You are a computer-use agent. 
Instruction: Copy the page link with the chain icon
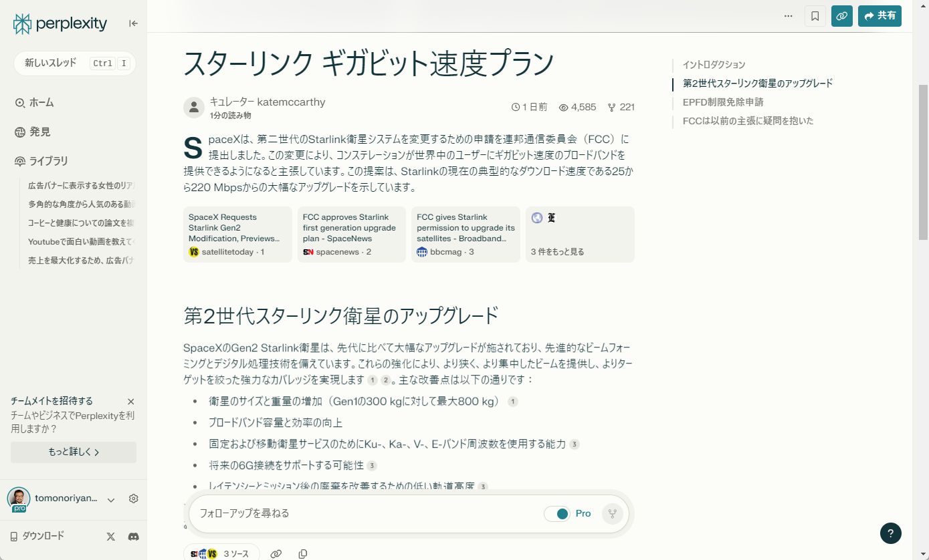(x=841, y=16)
